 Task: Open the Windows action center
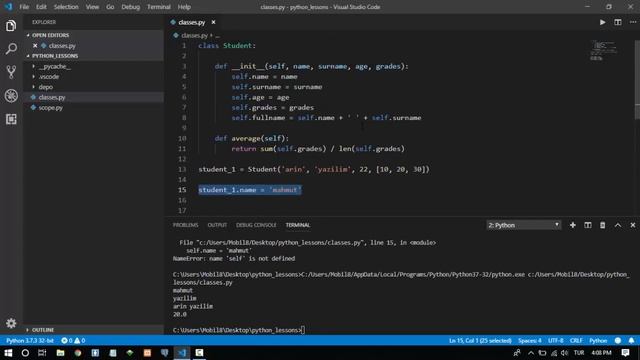click(x=625, y=353)
